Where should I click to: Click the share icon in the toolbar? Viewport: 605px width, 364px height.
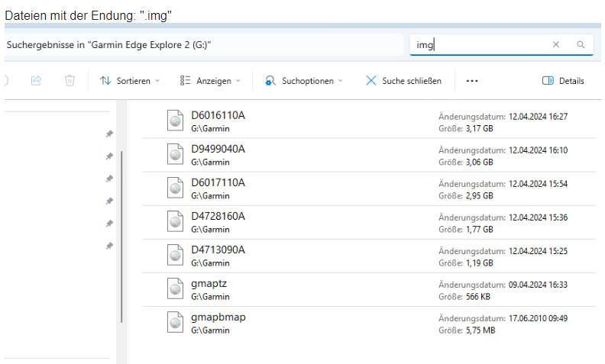coord(36,80)
